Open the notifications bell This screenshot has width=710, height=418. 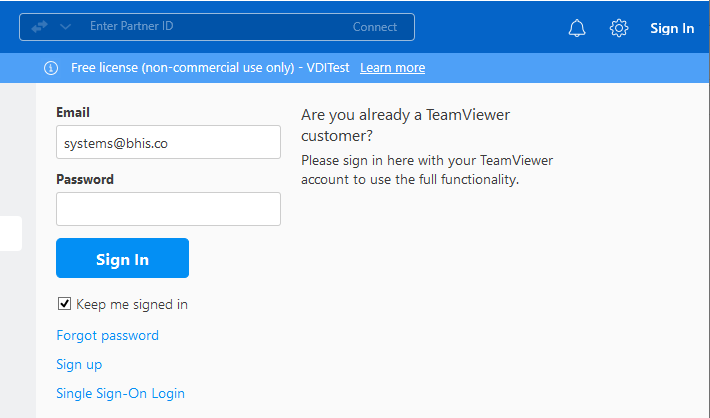(577, 29)
